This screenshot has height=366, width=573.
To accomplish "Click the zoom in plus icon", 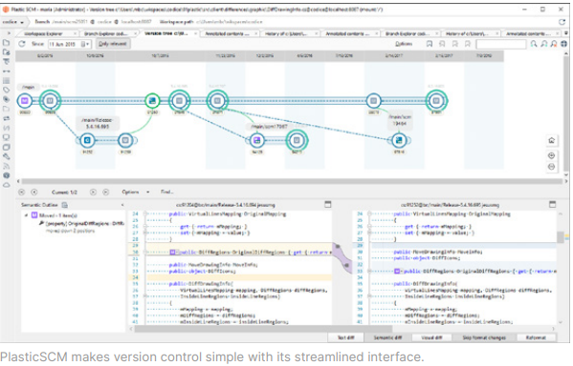I will click(x=551, y=156).
